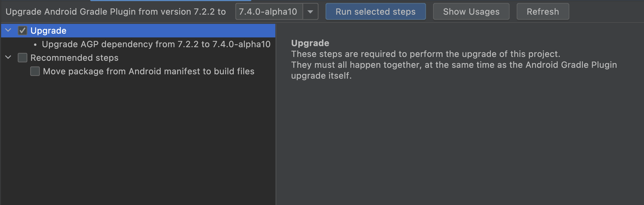Screen dimensions: 644x205
Task: Refresh the upgrade steps list
Action: 542,11
